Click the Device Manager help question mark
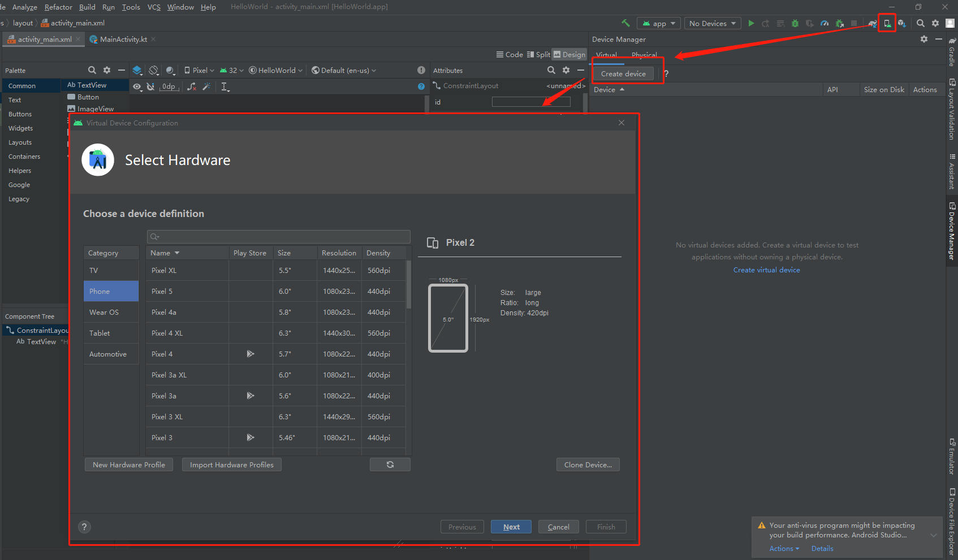 666,73
